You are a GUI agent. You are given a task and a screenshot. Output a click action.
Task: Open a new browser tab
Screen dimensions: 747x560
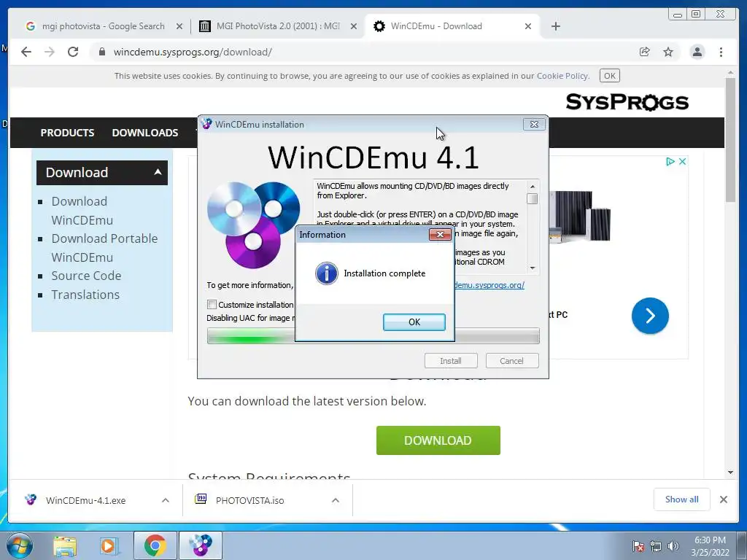point(555,26)
